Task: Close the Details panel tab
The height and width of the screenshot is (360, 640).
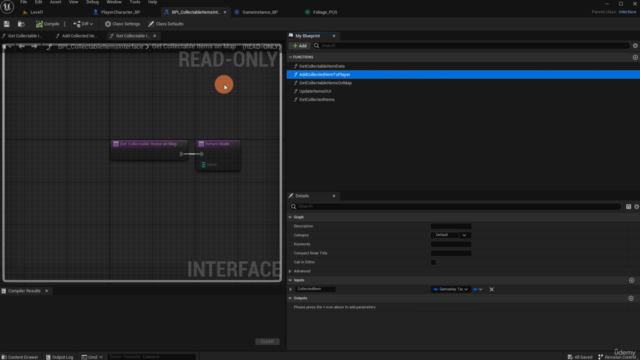Action: tap(334, 196)
